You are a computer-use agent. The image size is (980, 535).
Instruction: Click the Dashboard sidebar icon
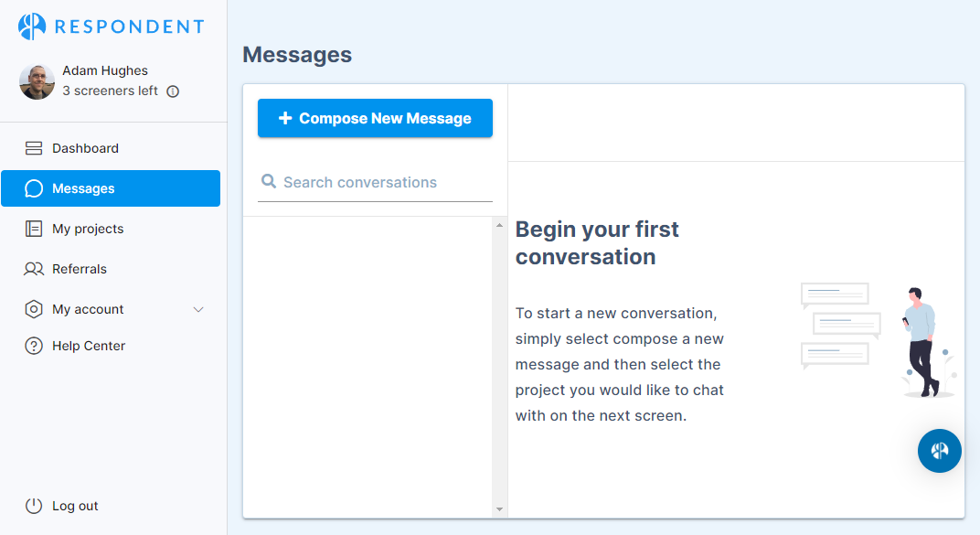pos(34,148)
